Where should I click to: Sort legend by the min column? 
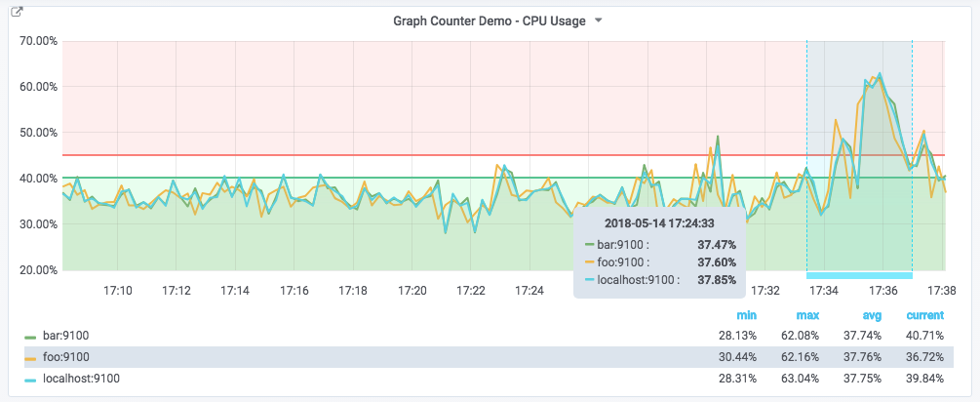748,315
